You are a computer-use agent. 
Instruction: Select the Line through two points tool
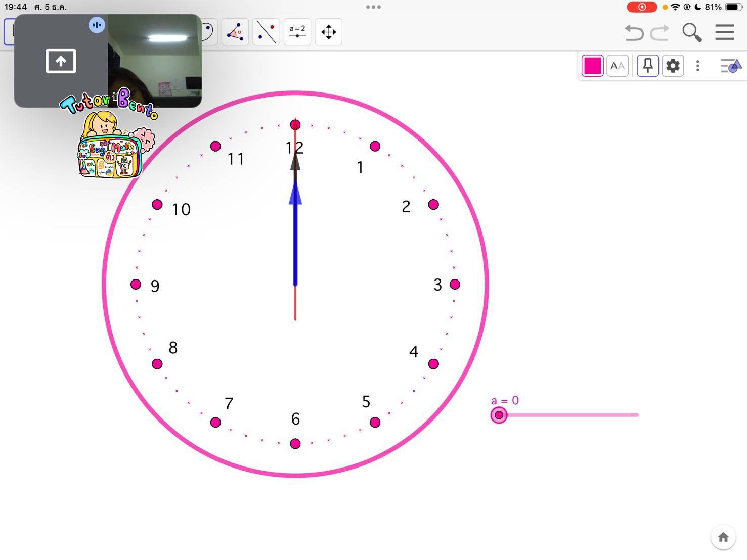tap(266, 31)
